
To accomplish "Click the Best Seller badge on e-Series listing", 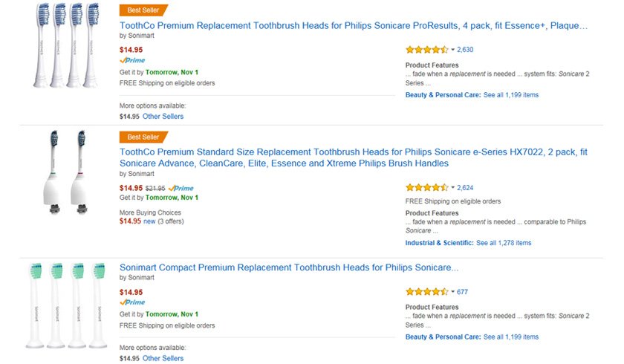I will coord(143,137).
